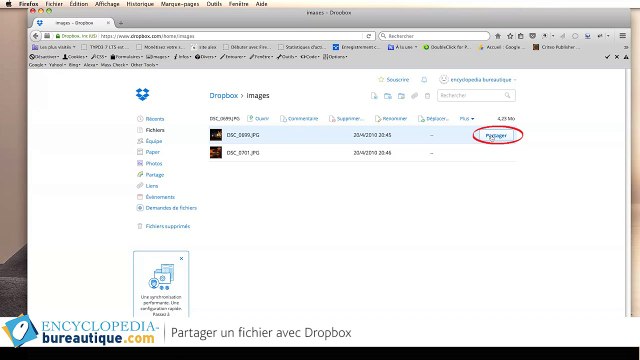Go to Paper in the sidebar
Screen dimensions: 640x360
coord(153,152)
